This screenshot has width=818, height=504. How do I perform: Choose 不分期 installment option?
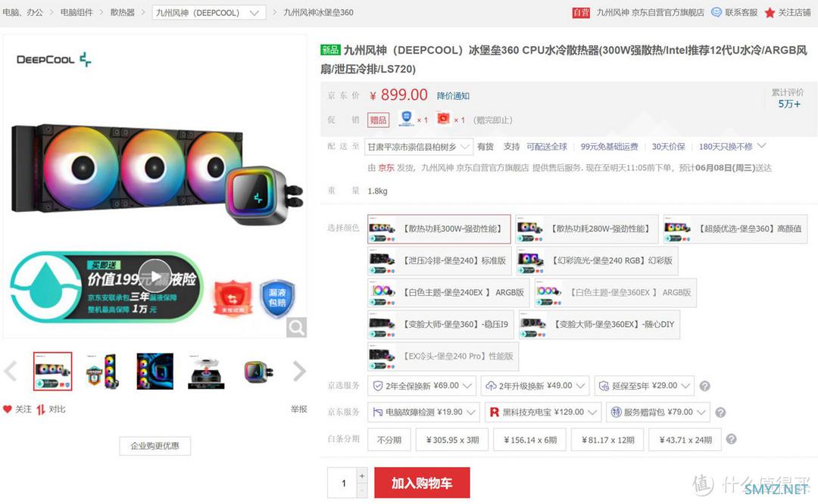(x=389, y=440)
